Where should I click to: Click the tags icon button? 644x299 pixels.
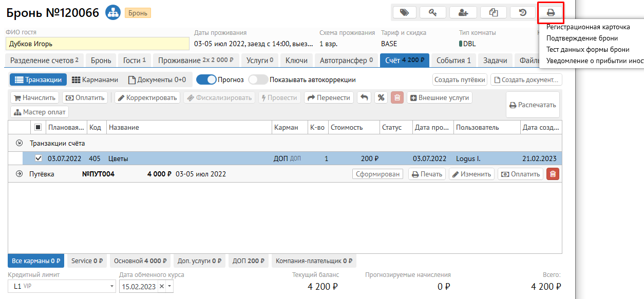[404, 12]
